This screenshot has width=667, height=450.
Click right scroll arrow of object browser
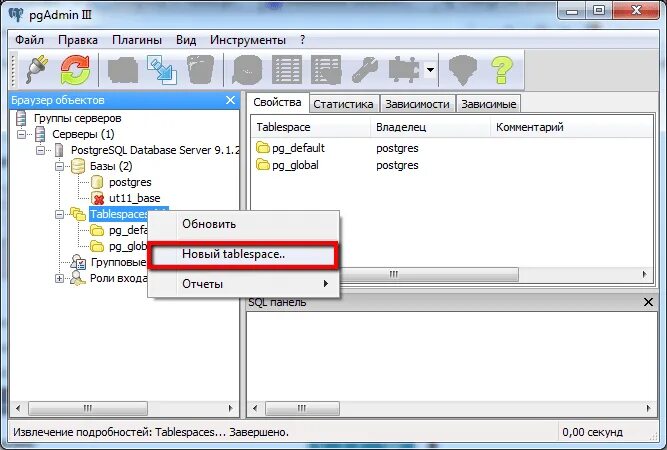tap(231, 408)
